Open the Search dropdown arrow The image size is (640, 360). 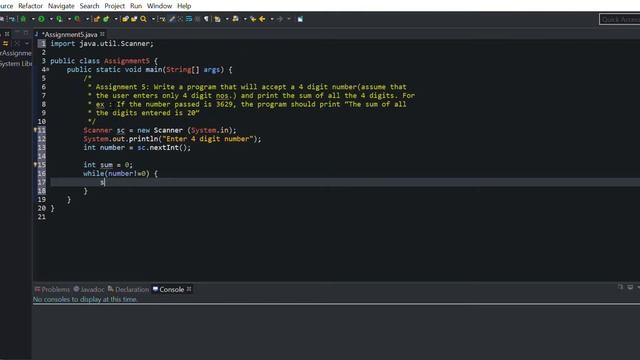153,19
